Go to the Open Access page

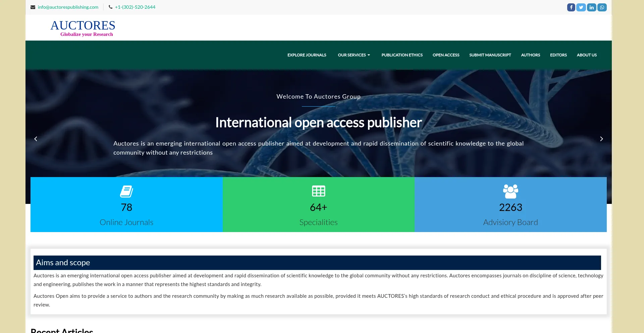(446, 55)
